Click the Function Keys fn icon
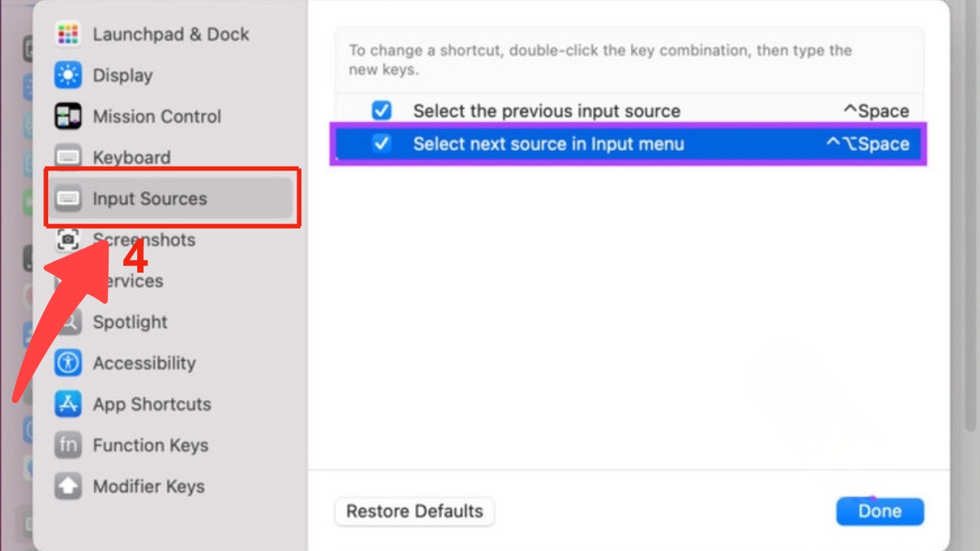The height and width of the screenshot is (551, 980). (68, 445)
